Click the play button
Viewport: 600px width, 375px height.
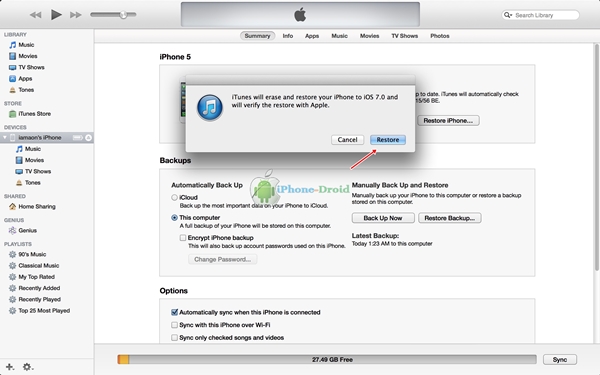[x=56, y=15]
